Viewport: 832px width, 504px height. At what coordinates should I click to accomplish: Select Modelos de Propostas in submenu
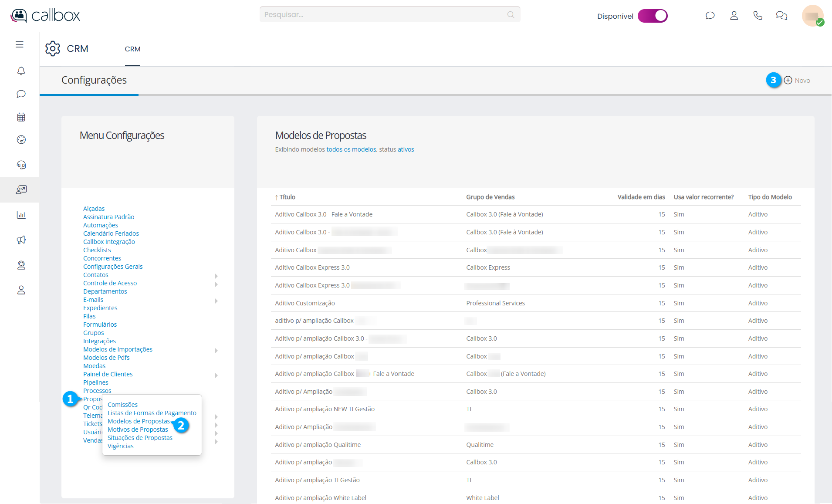tap(139, 421)
